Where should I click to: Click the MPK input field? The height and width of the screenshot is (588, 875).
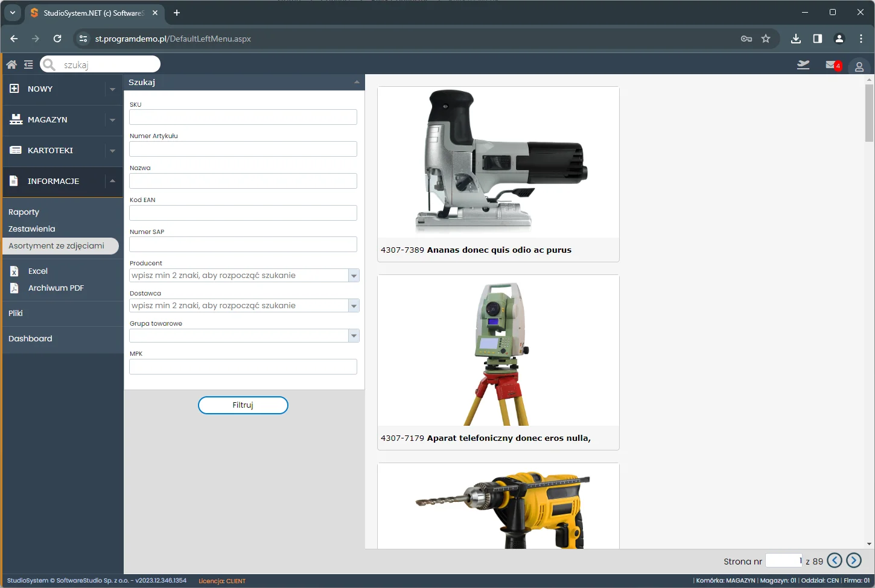tap(243, 367)
